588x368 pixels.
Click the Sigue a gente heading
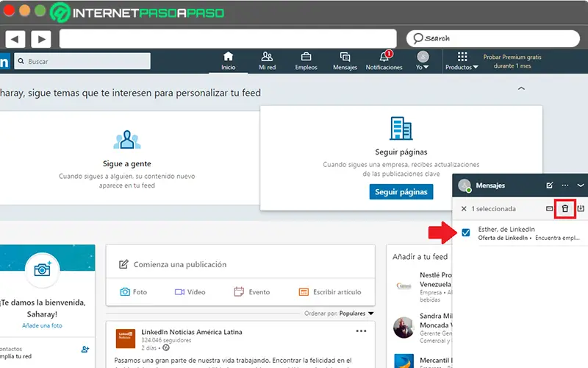click(x=126, y=163)
